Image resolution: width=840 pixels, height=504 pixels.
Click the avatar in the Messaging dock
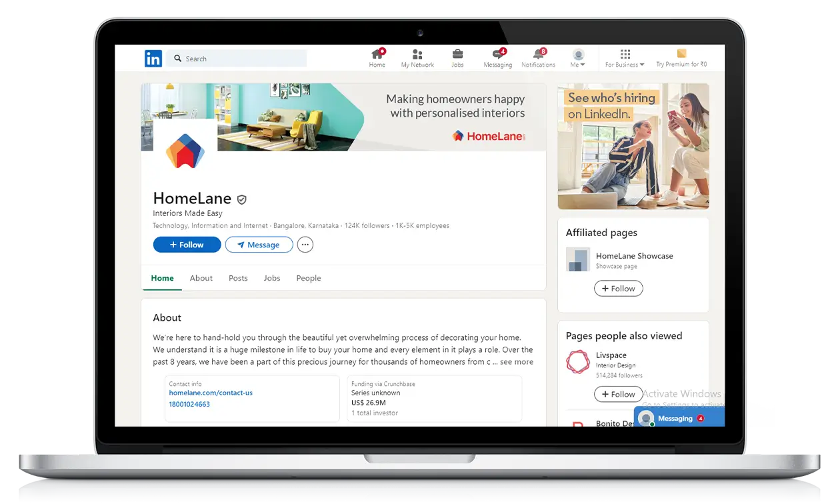[x=645, y=418]
